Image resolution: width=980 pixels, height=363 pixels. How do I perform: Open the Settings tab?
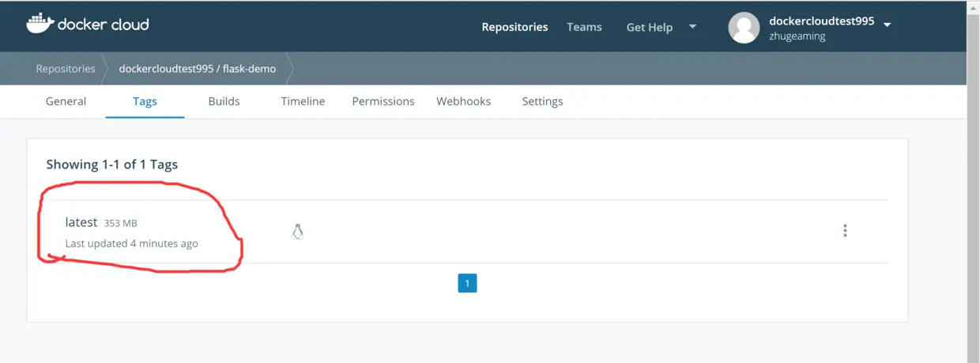(x=542, y=101)
